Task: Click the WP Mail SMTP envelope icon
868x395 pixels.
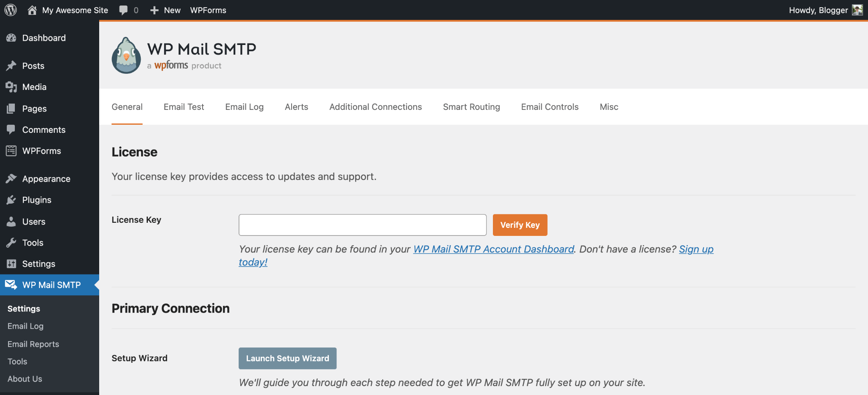Action: coord(11,285)
